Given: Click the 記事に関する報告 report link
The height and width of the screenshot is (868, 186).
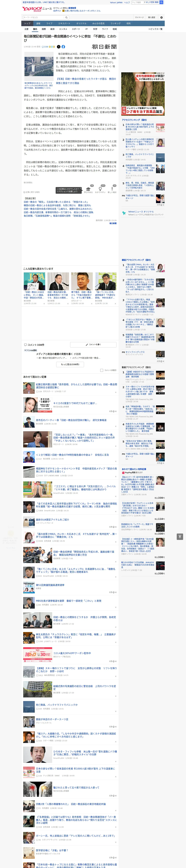Looking at the screenshot, I should [x=32, y=192].
